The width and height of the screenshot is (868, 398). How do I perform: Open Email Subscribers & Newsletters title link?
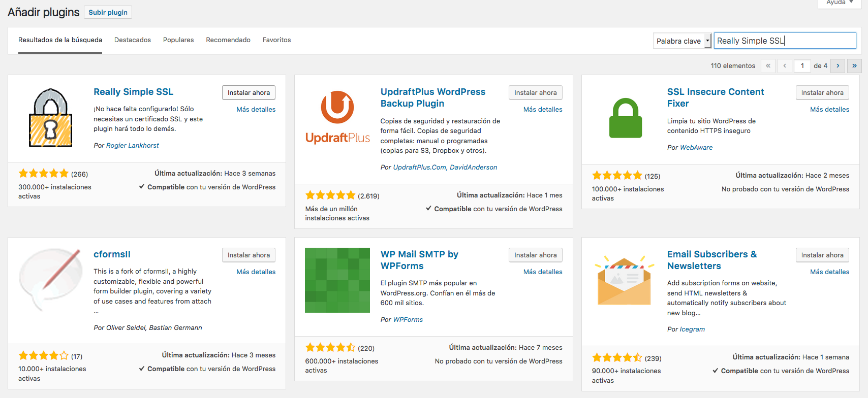(x=712, y=260)
